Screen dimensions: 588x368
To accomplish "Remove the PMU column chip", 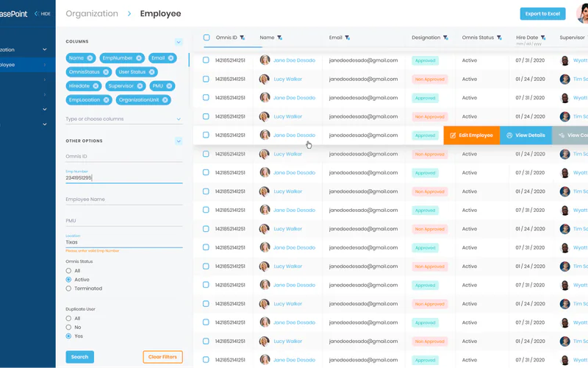I will coord(169,86).
